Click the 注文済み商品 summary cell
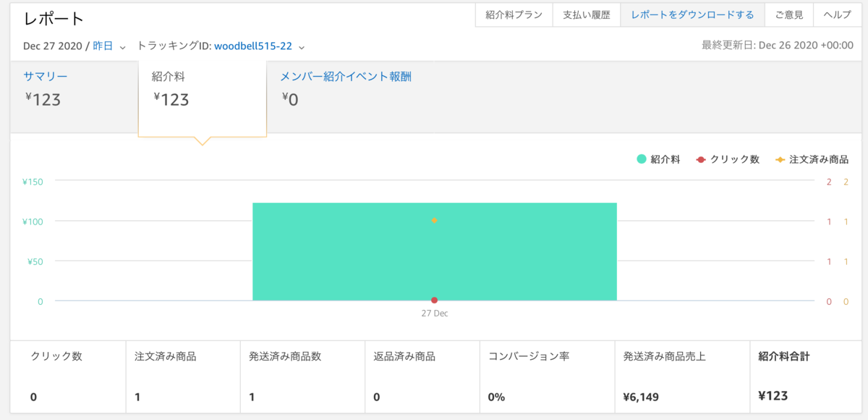Viewport: 868px width, 420px height. click(183, 376)
